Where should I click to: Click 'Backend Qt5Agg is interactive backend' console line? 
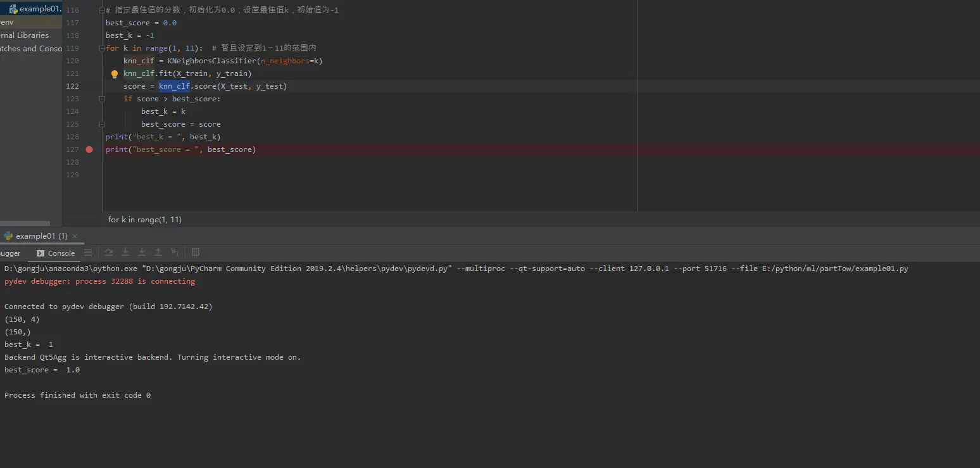pos(153,357)
